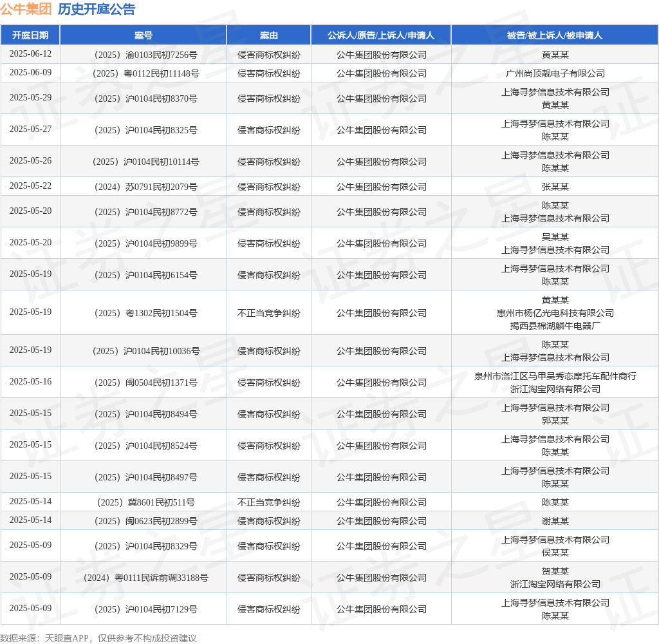Image resolution: width=659 pixels, height=644 pixels.
Task: Click the hearing date "2025-06-09"
Action: 30,72
